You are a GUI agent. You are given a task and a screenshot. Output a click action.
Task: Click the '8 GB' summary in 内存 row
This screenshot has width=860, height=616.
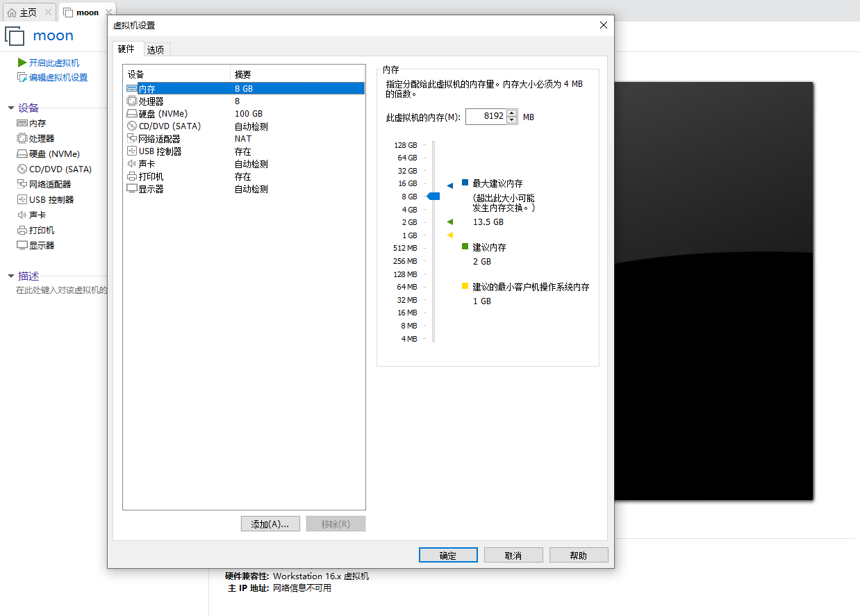point(244,89)
